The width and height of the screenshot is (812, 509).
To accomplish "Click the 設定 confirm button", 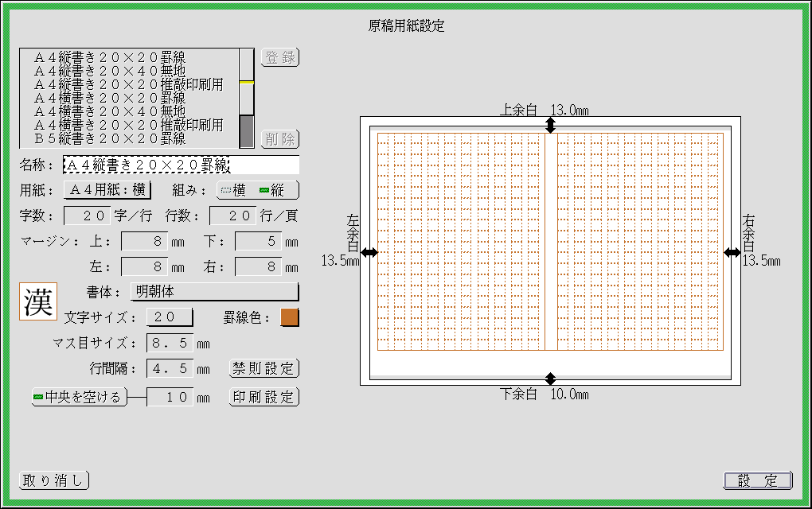I will (x=757, y=480).
